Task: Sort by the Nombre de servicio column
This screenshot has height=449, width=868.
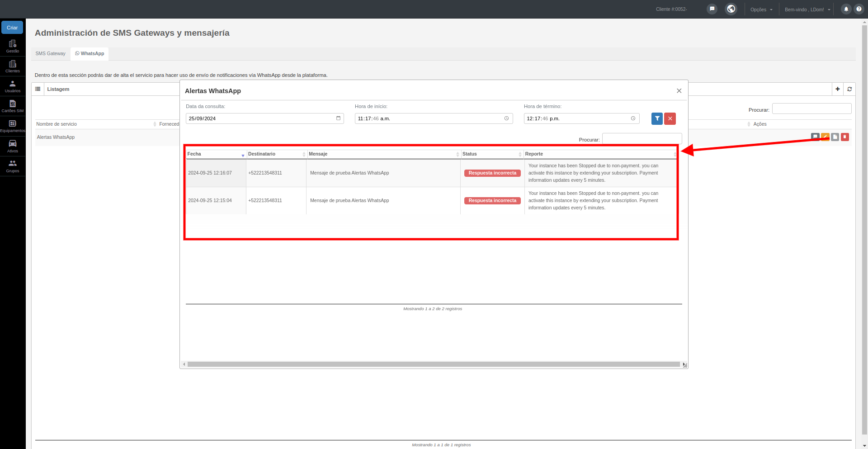Action: click(96, 124)
